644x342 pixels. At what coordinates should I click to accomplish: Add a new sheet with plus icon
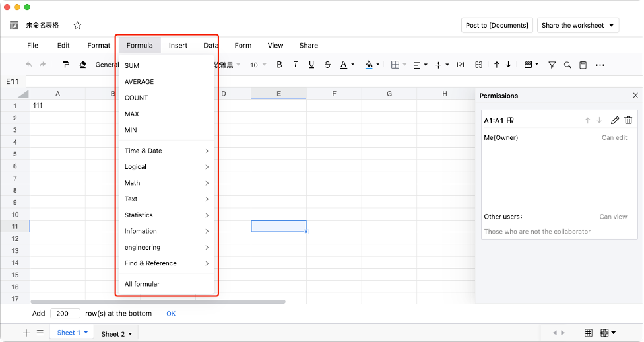click(x=26, y=333)
